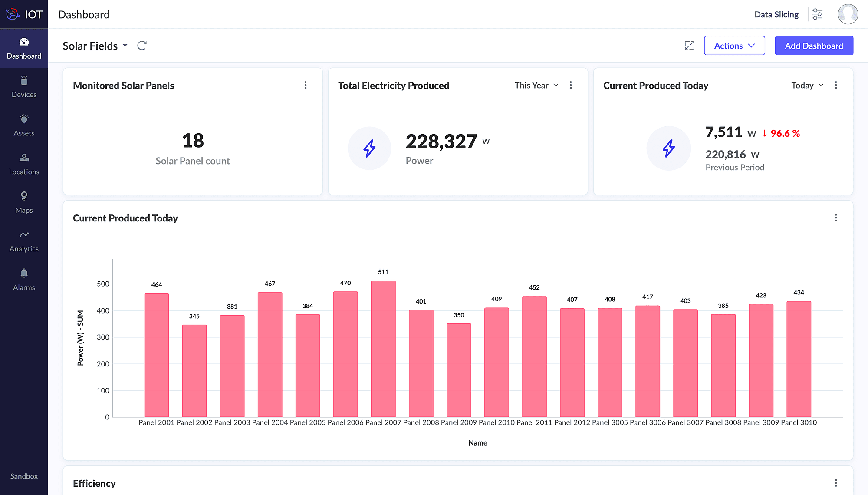Screen dimensions: 868x495
Task: Open bar chart card options menu
Action: [836, 218]
